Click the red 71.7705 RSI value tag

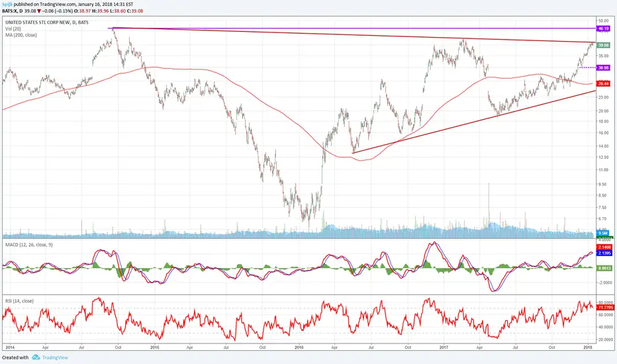click(605, 307)
